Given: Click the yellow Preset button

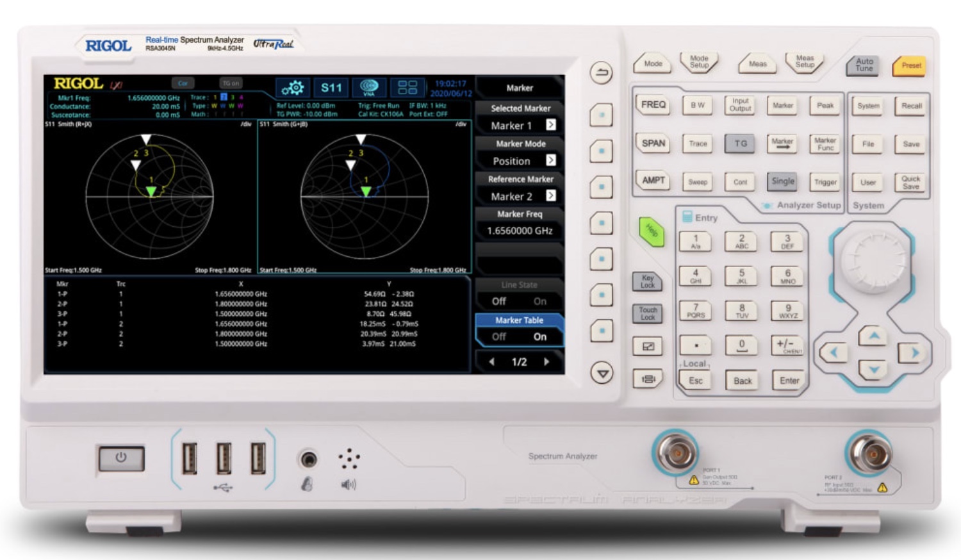Looking at the screenshot, I should click(910, 65).
